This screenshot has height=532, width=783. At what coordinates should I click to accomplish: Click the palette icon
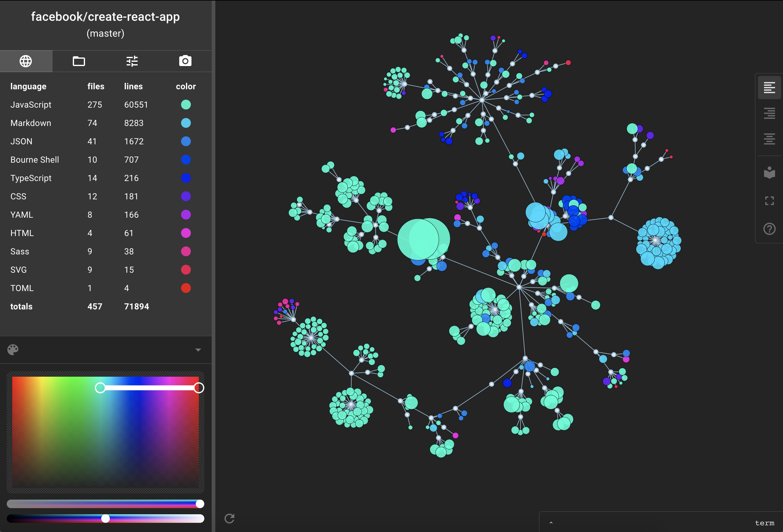tap(13, 350)
